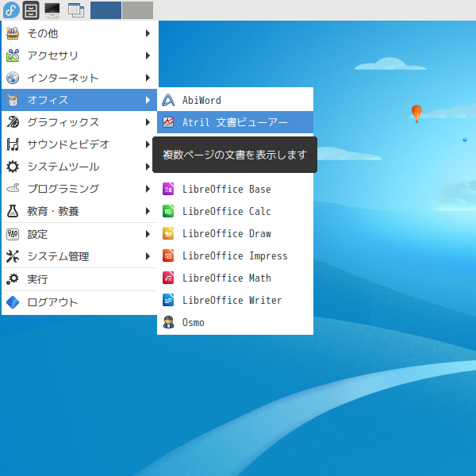The height and width of the screenshot is (476, 476).
Task: Open the 教育・教養 menu entry
Action: click(79, 211)
